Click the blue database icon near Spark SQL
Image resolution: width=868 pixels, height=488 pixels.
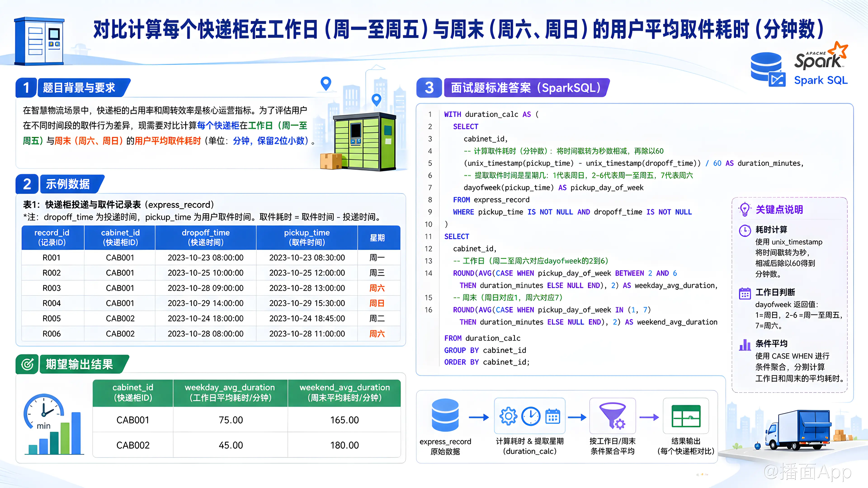click(x=768, y=69)
